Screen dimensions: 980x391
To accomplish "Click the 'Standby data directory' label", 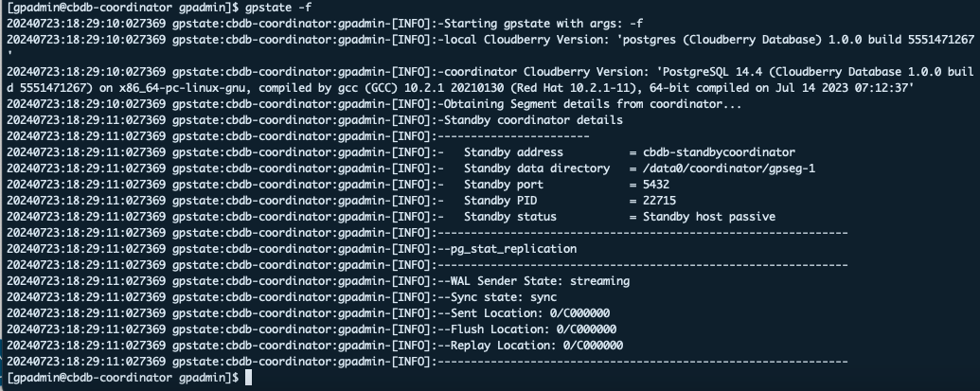I will pos(537,169).
